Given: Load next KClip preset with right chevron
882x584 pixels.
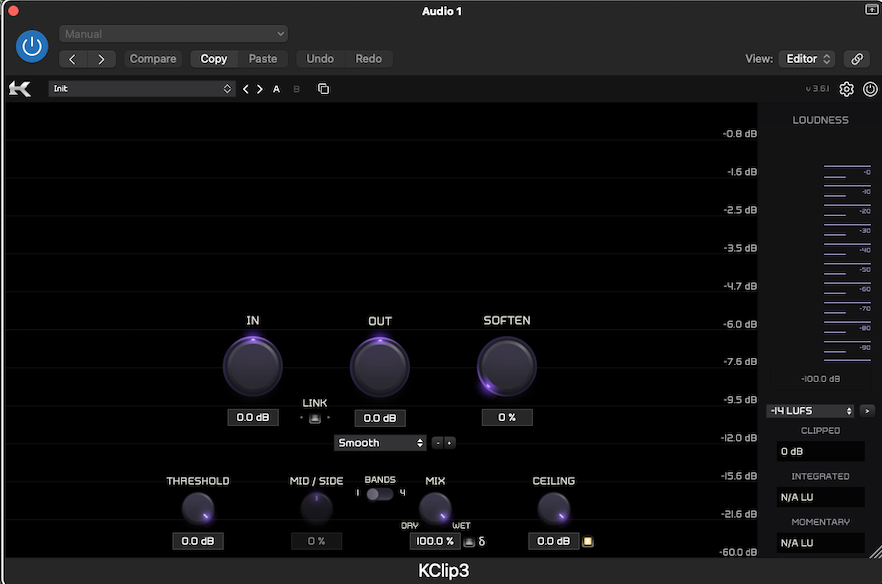Looking at the screenshot, I should (260, 89).
